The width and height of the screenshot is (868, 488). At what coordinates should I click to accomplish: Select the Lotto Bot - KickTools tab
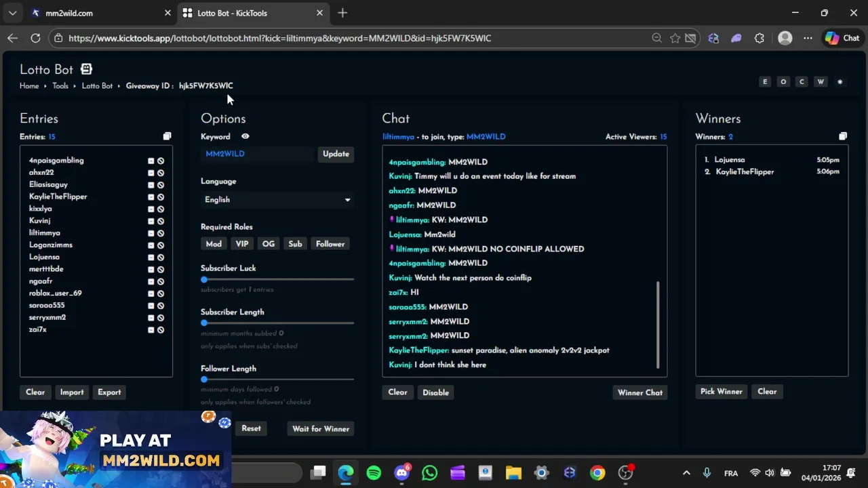pyautogui.click(x=253, y=13)
